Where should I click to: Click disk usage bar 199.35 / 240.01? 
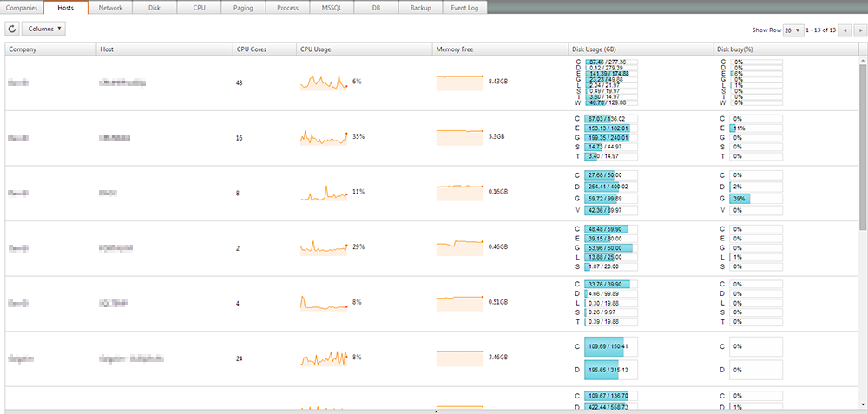[x=611, y=137]
